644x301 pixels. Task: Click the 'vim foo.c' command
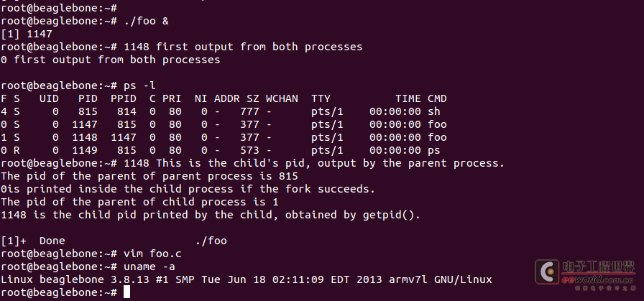click(152, 254)
